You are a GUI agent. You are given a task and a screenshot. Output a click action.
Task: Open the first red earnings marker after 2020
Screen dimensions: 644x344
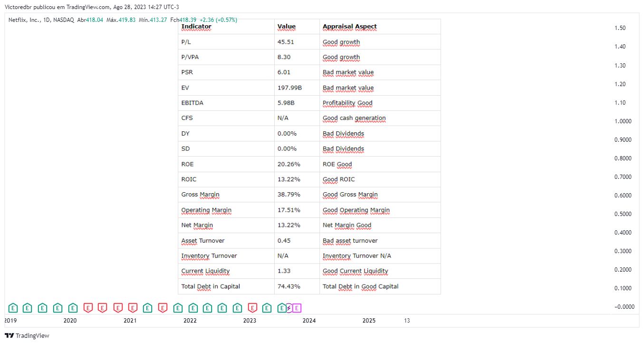87,308
